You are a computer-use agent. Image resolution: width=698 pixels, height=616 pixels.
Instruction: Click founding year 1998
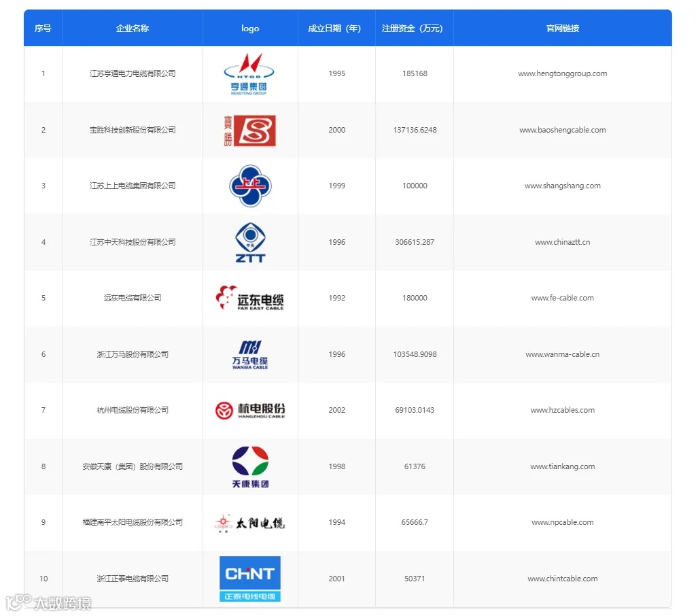pos(336,467)
